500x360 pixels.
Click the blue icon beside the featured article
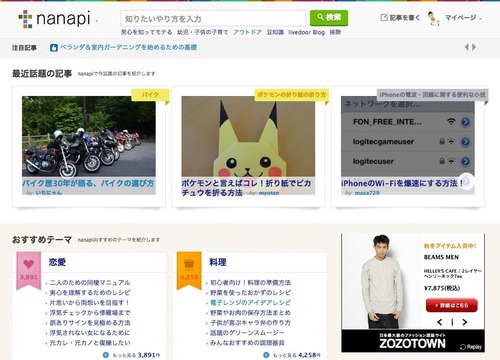click(x=54, y=48)
